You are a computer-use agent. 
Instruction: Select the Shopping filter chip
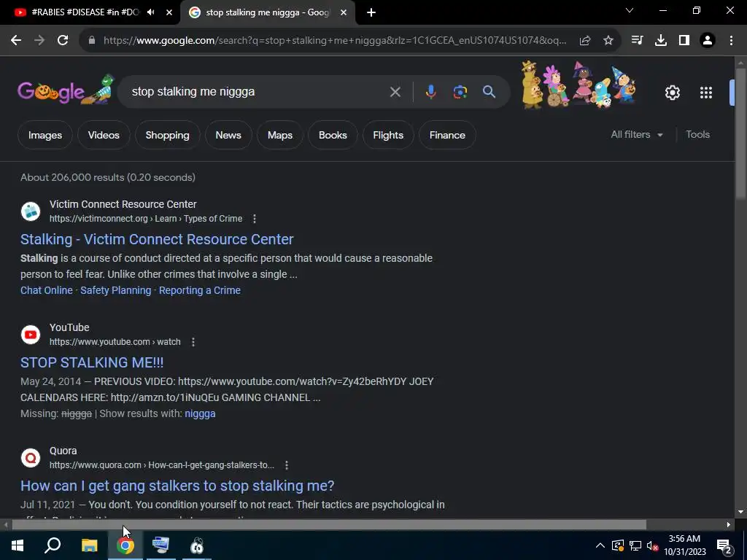[167, 135]
